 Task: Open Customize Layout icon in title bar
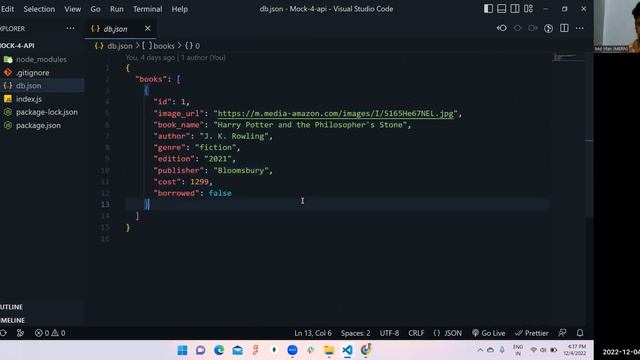(529, 9)
